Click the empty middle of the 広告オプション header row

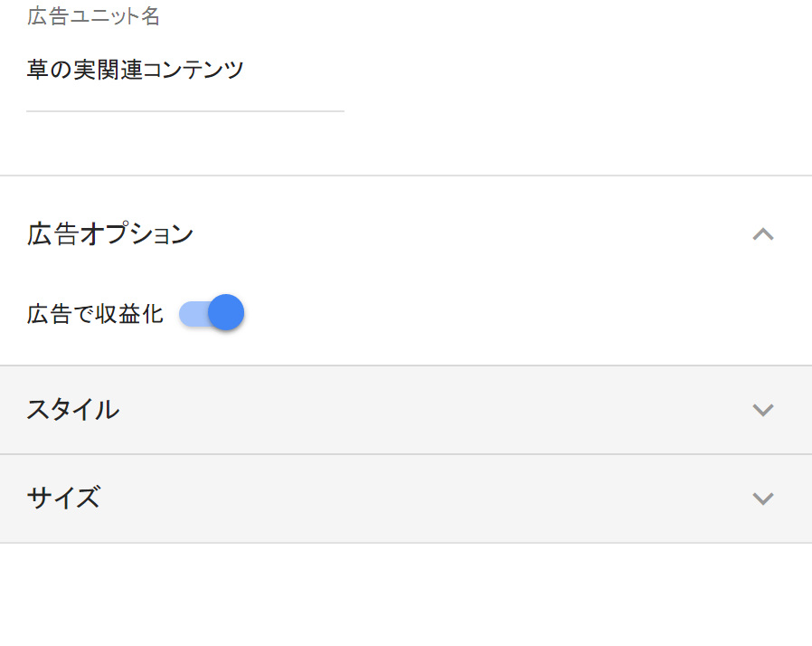(x=452, y=234)
